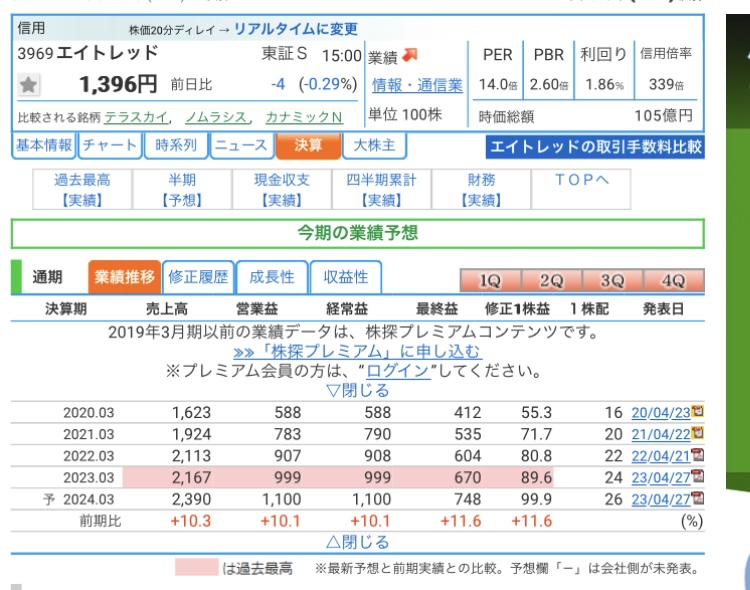750x590 pixels.
Task: Open document icon beside 21/04/22
Action: click(698, 433)
